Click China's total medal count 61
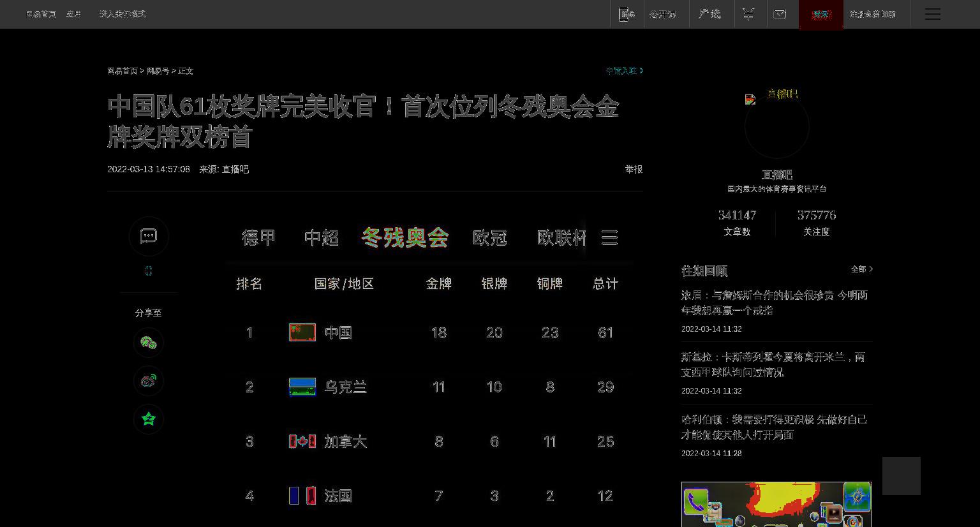980x527 pixels. tap(605, 332)
